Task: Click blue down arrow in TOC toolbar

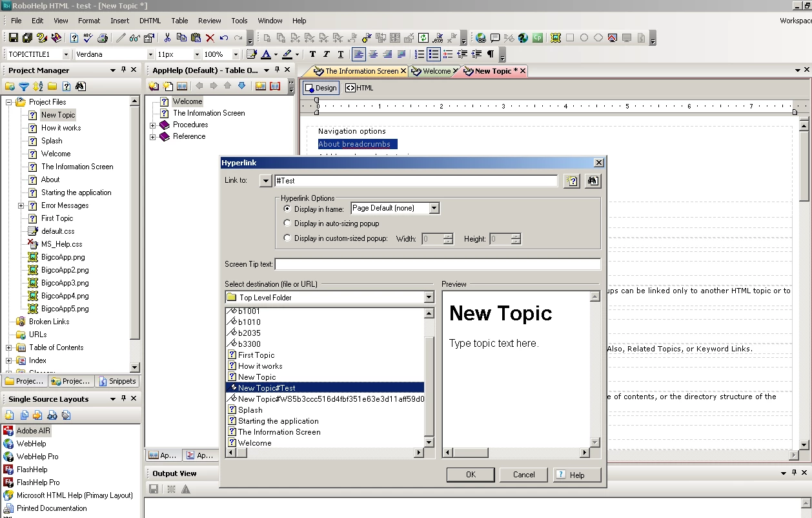Action: (x=241, y=86)
